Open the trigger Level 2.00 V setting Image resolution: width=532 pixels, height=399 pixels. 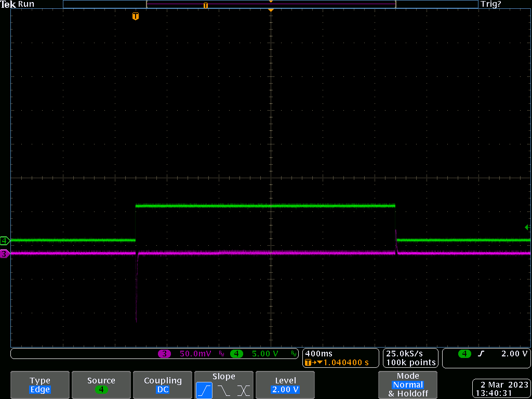285,385
